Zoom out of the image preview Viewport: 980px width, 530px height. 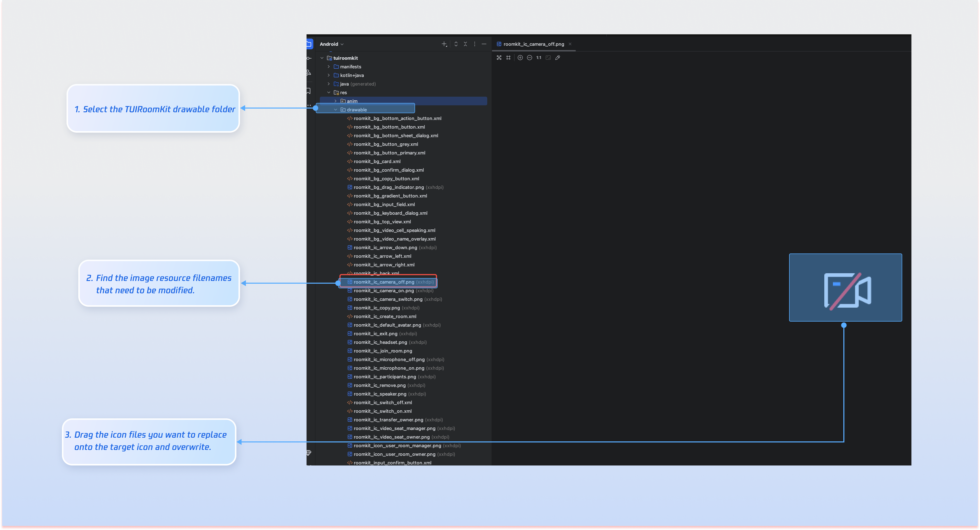click(x=530, y=58)
